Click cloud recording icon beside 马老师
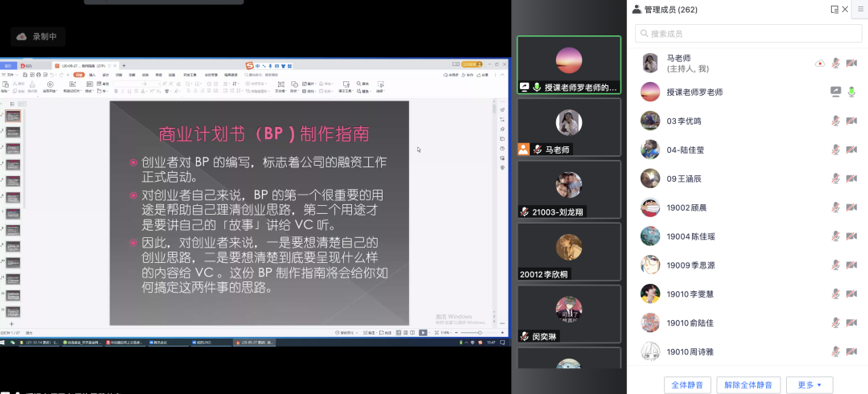This screenshot has width=868, height=394. click(819, 63)
